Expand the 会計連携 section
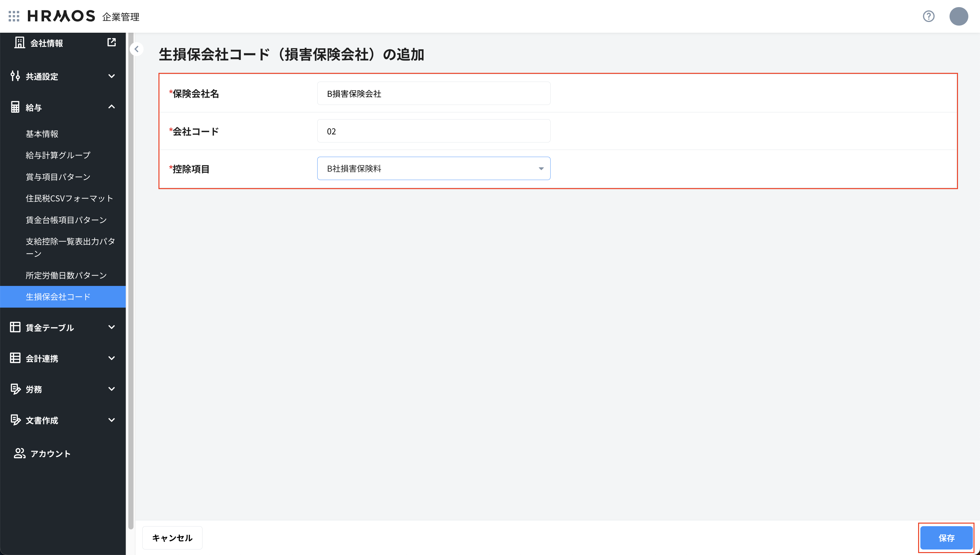 111,358
